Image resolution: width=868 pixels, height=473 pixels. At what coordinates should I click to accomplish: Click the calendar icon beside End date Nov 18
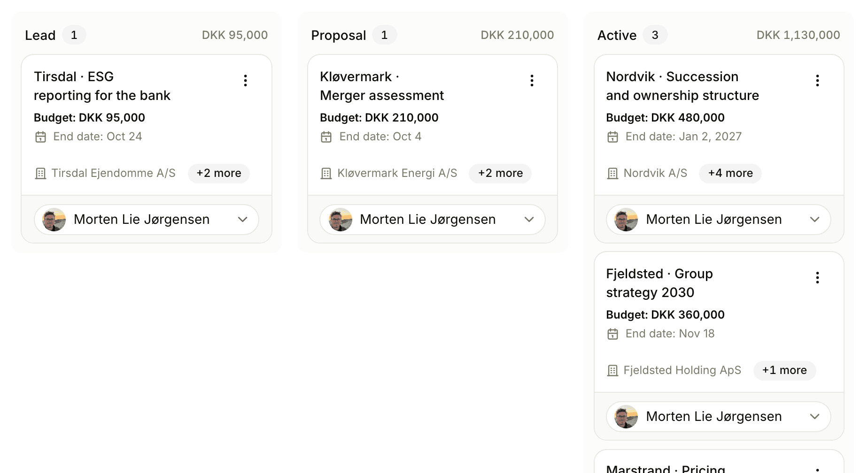tap(612, 334)
